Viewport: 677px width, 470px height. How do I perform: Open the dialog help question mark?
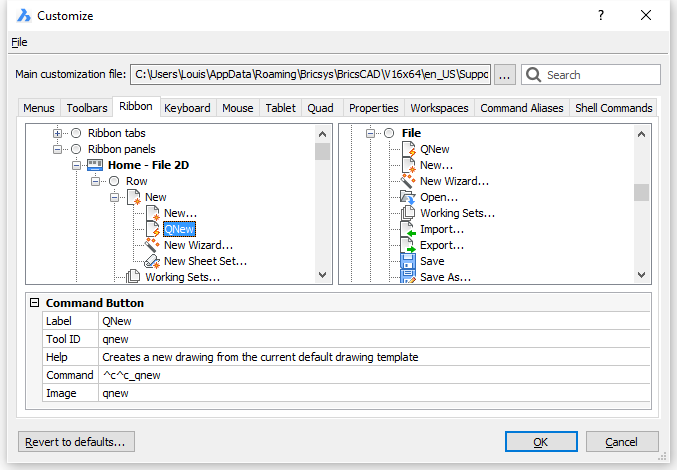point(601,16)
